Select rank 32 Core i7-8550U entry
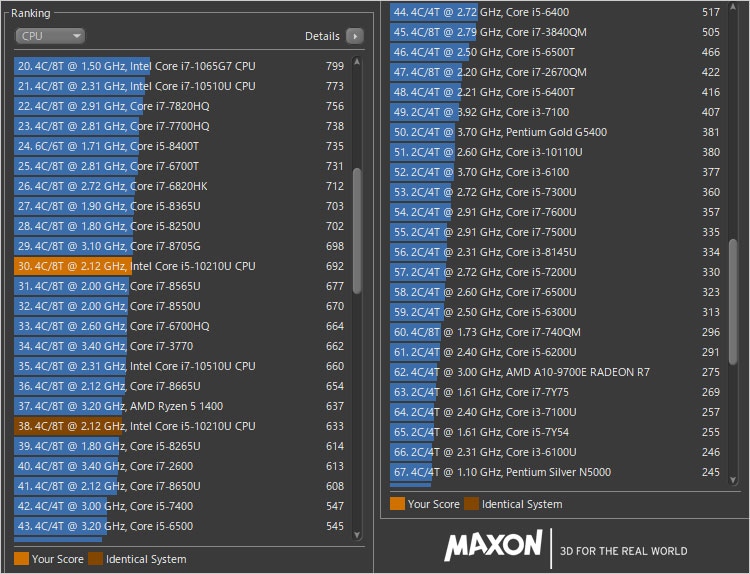750x574 pixels. click(x=179, y=306)
